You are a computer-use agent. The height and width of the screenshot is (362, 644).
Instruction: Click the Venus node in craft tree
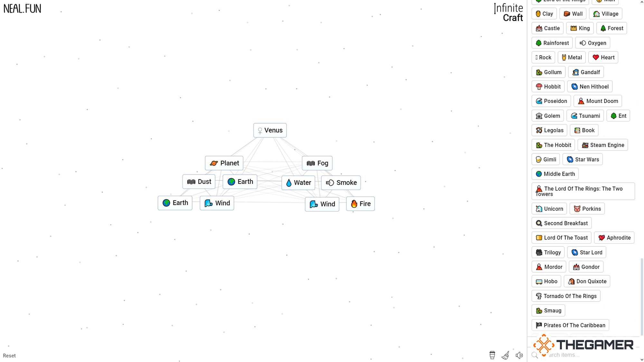click(x=270, y=130)
